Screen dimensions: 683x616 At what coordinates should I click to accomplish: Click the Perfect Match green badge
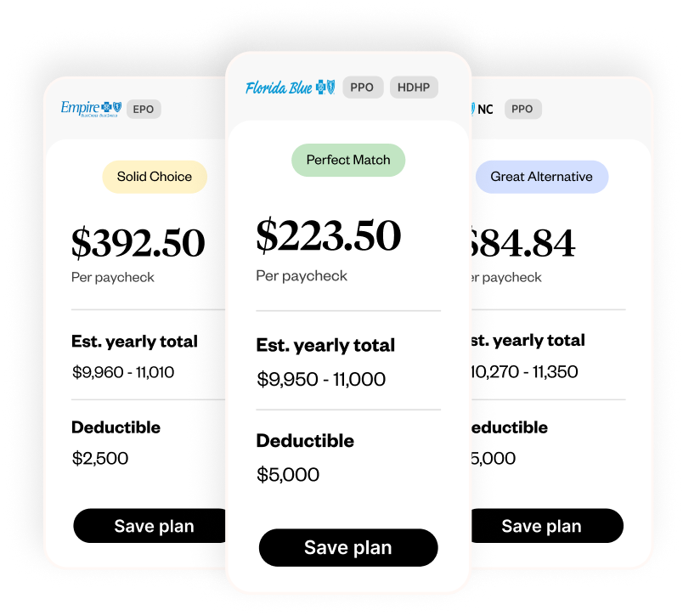pos(348,160)
